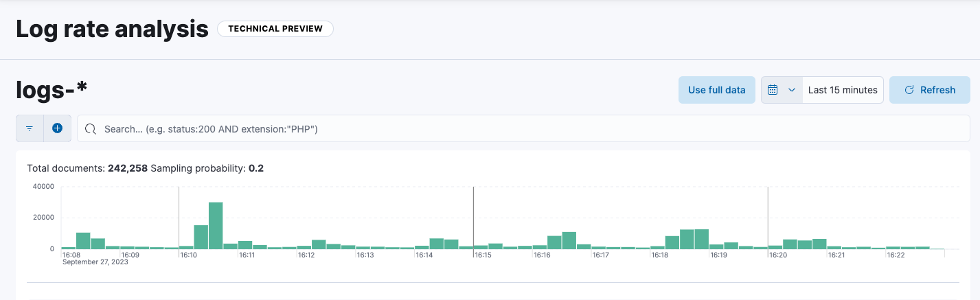Click the 16:20 x-axis time label

click(x=778, y=255)
